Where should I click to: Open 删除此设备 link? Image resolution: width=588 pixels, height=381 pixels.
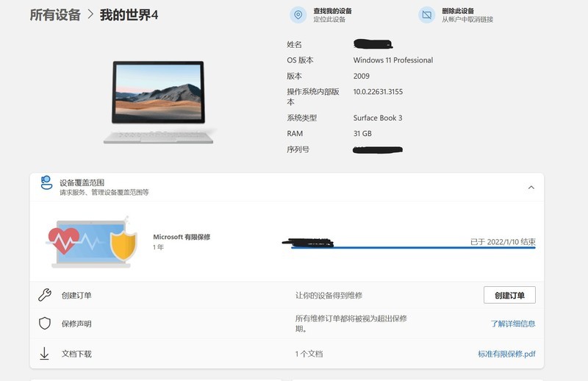[458, 11]
